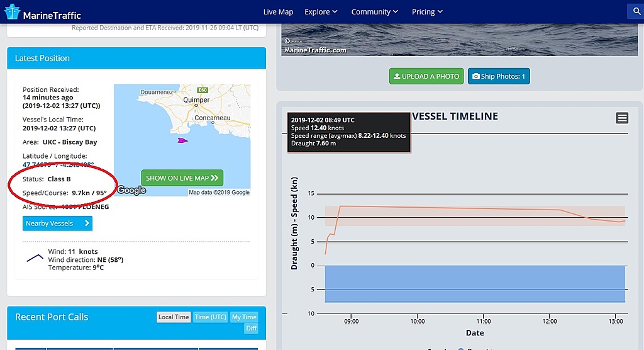The image size is (644, 350).
Task: Open Live Map from navigation
Action: 278,12
